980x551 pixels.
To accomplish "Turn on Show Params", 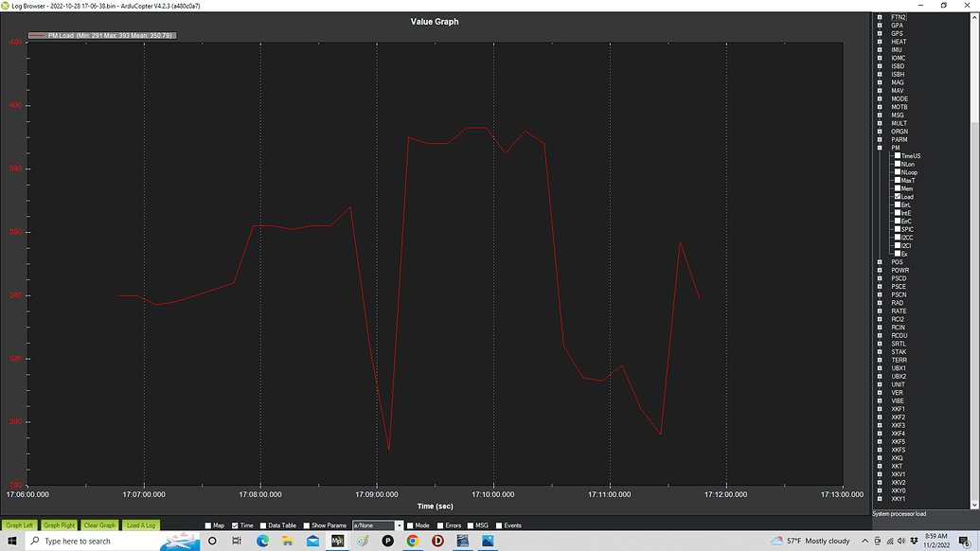I will tap(305, 525).
